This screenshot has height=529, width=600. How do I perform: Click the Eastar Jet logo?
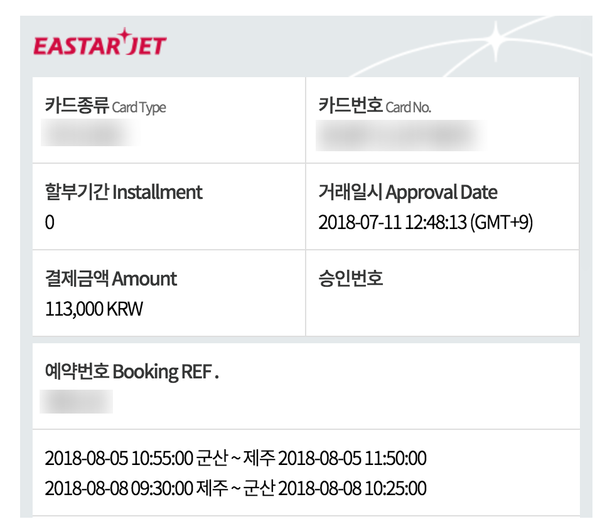100,42
